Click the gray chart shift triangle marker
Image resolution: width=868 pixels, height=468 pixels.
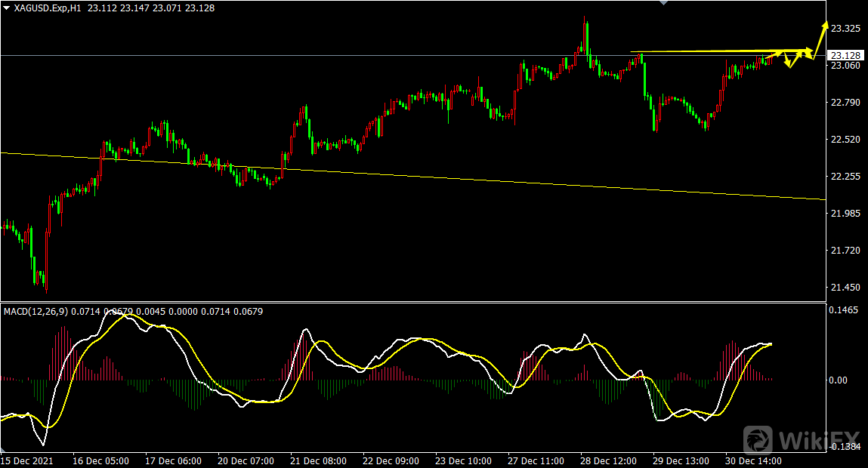click(664, 3)
